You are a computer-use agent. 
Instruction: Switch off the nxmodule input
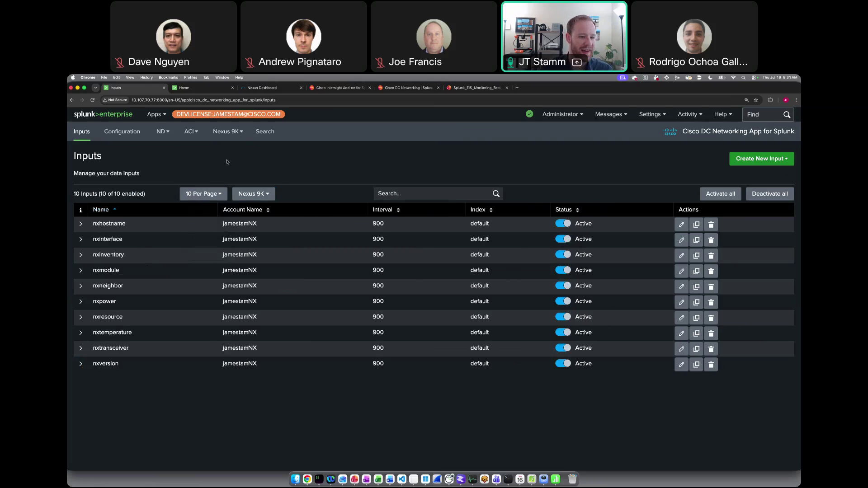(563, 270)
